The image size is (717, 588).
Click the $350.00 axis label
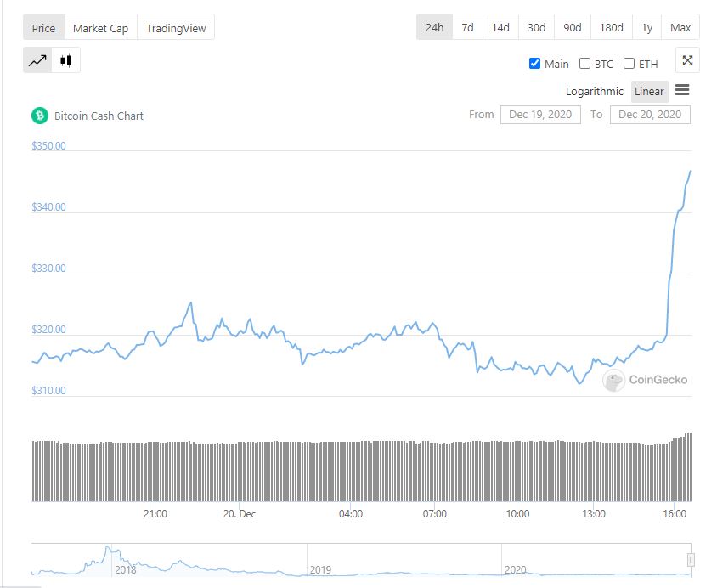[x=48, y=146]
